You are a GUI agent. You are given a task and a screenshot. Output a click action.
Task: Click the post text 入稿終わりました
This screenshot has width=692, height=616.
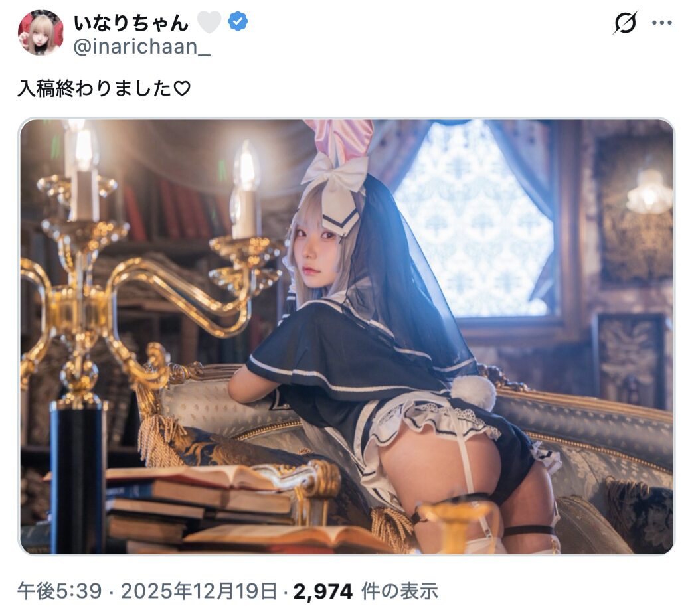(95, 88)
